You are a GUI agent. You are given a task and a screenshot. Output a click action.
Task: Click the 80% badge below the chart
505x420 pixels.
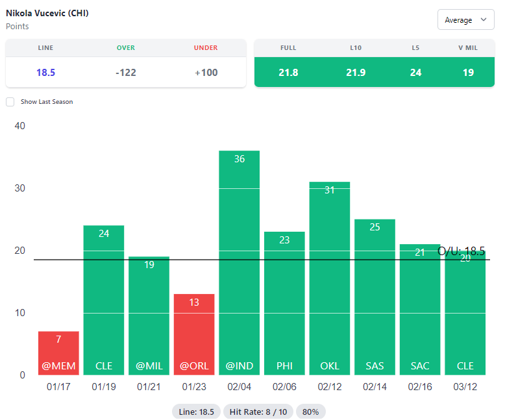[311, 412]
